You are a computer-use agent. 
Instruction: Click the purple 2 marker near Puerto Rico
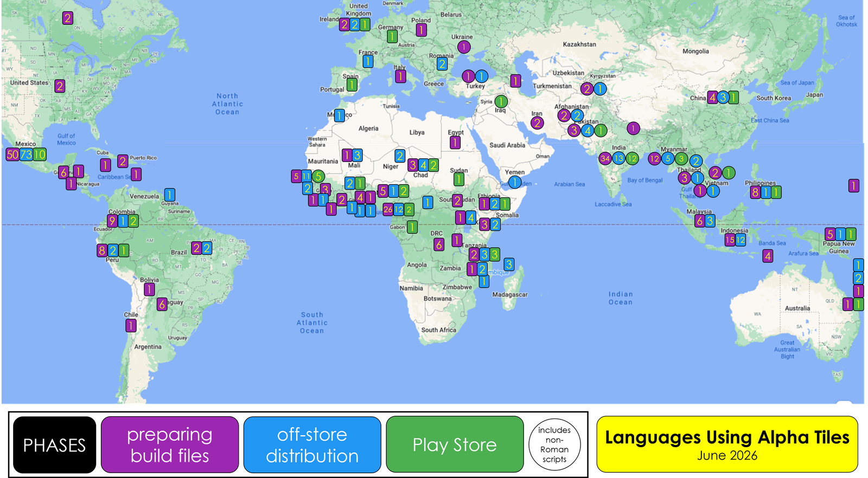(x=123, y=161)
